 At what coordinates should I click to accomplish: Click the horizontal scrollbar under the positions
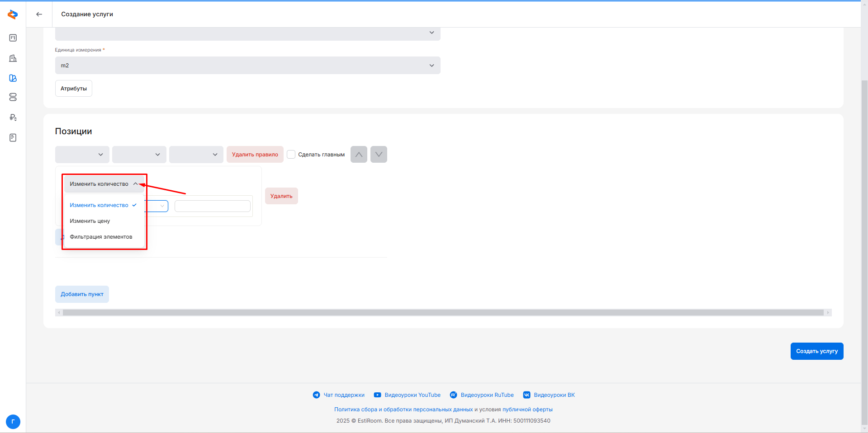pyautogui.click(x=442, y=313)
